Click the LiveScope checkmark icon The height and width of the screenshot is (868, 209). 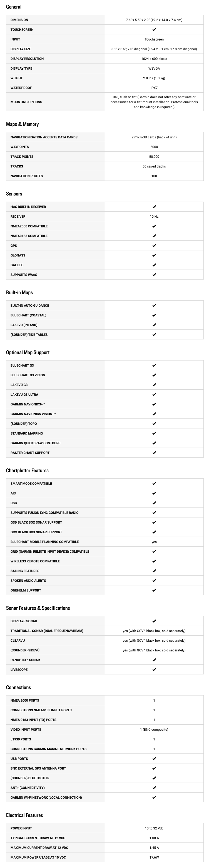[x=154, y=669]
